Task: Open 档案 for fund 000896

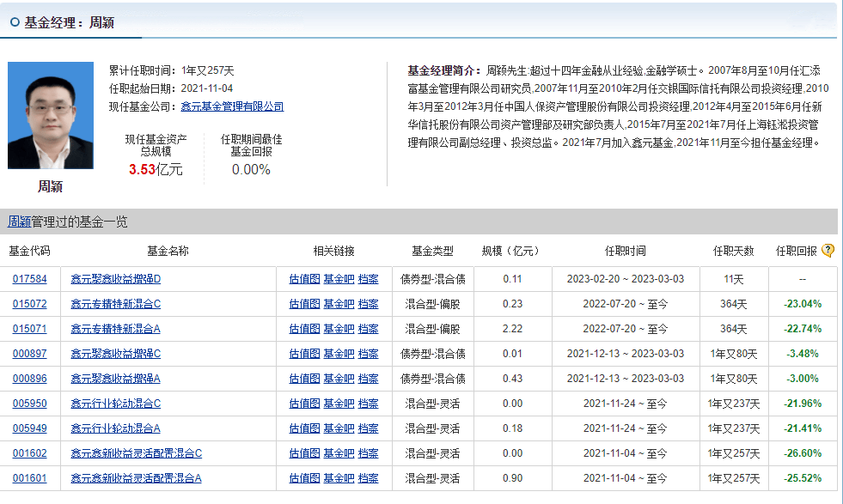Action: [368, 379]
